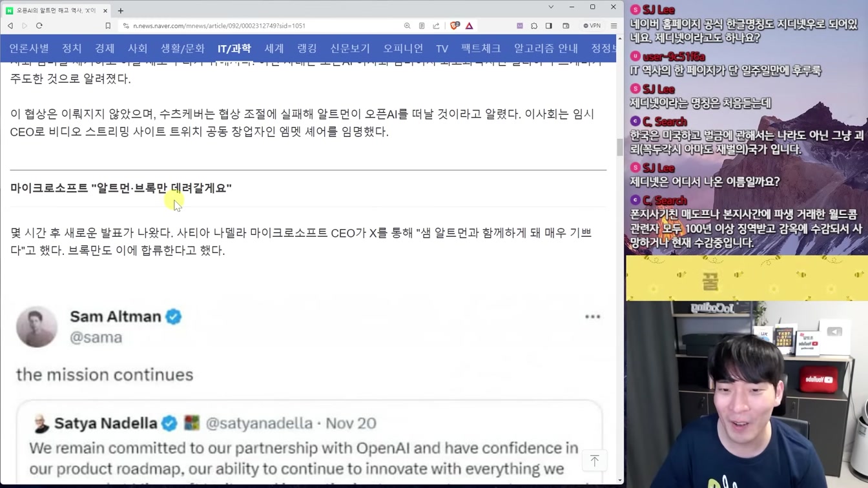Open the TV section

442,48
